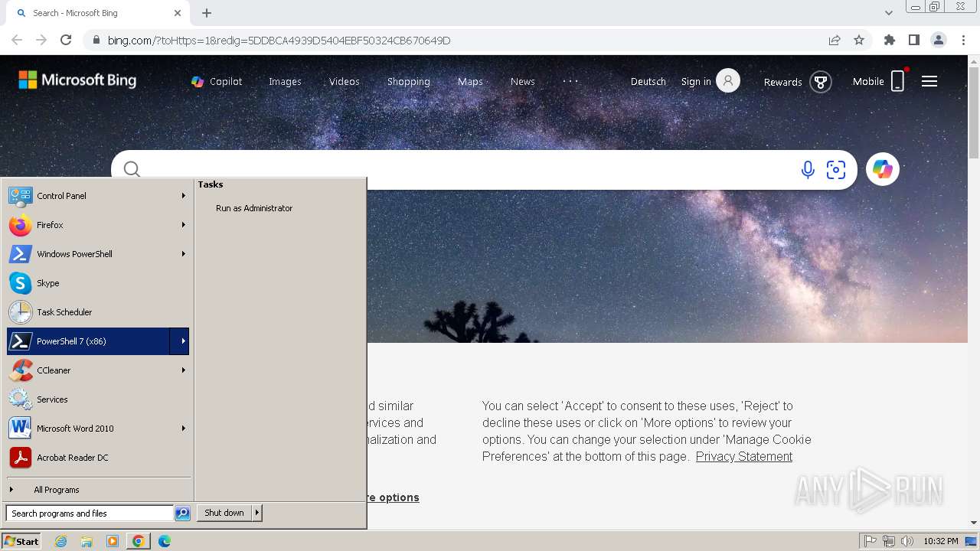Open Chrome extensions puzzle icon
This screenshot has width=980, height=551.
click(890, 40)
